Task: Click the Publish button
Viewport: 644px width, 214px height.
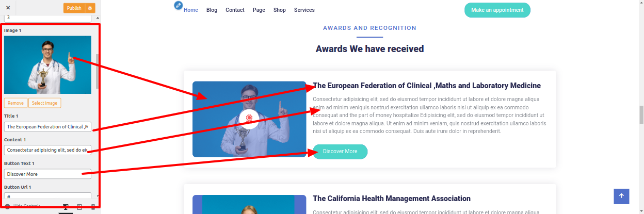Action: click(74, 8)
